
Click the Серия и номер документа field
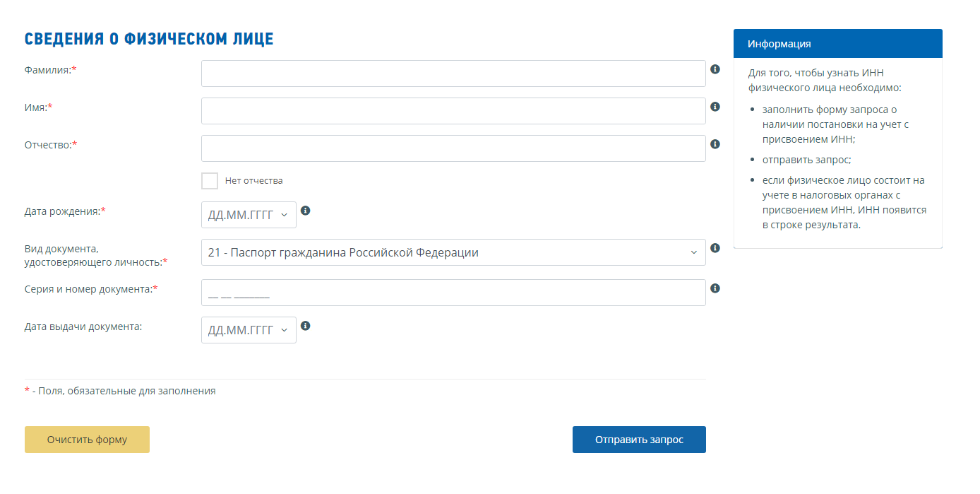[x=453, y=293]
